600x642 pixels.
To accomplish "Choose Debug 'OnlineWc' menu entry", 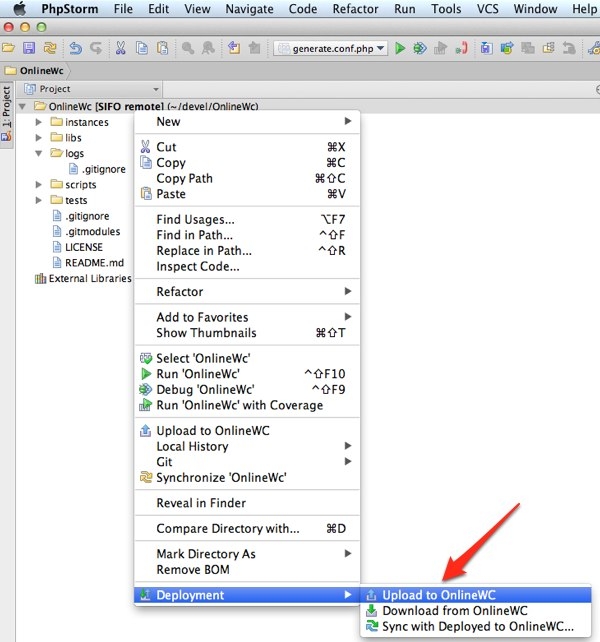I will click(x=247, y=389).
